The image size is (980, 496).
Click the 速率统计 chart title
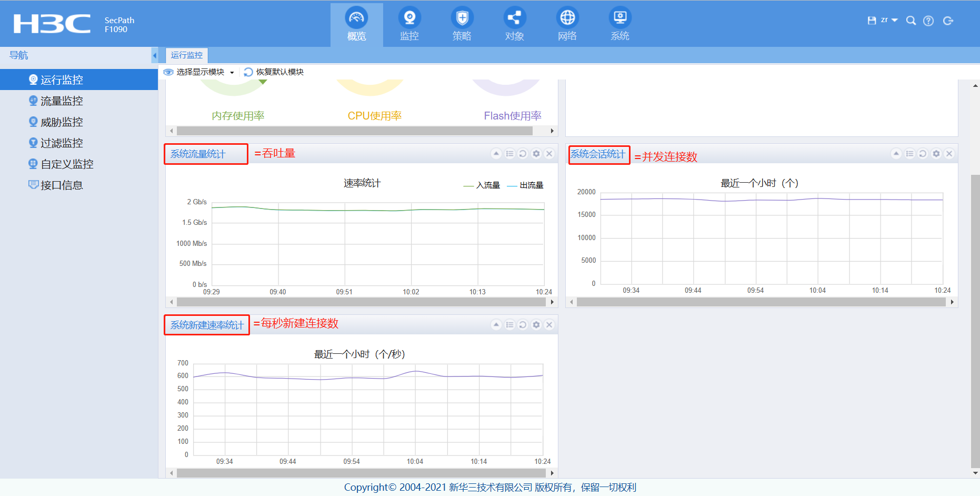click(362, 183)
